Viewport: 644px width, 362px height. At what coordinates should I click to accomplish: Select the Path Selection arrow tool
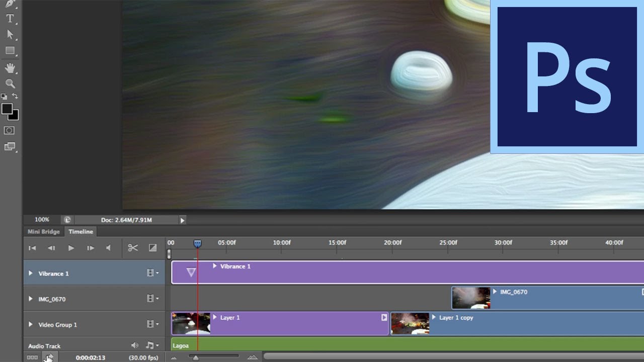[10, 34]
